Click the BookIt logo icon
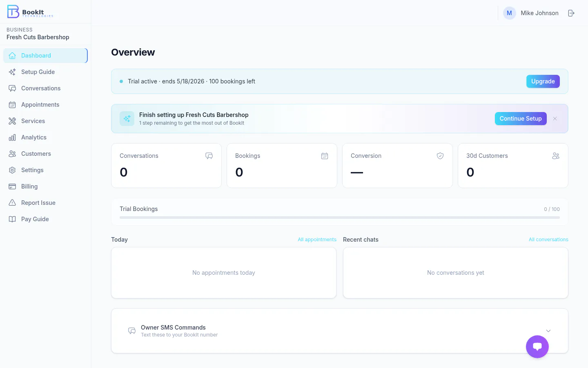Viewport: 588px width, 368px height. pyautogui.click(x=13, y=11)
